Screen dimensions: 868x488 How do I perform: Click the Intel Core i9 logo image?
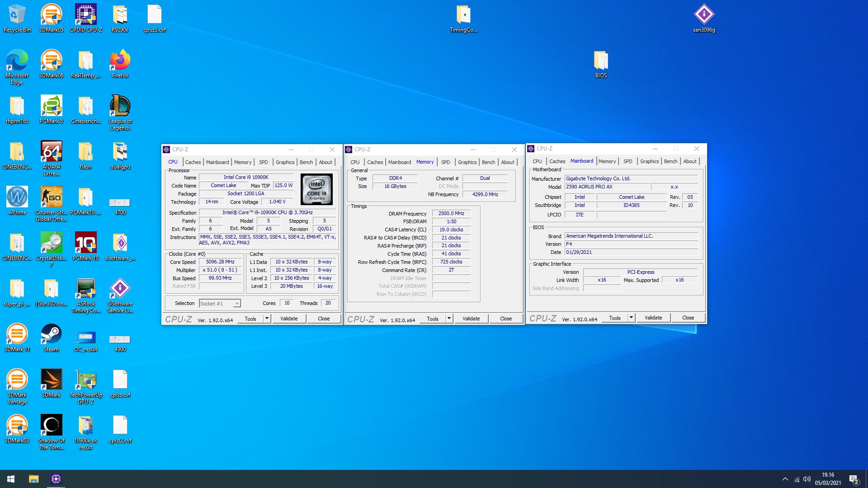coord(316,189)
